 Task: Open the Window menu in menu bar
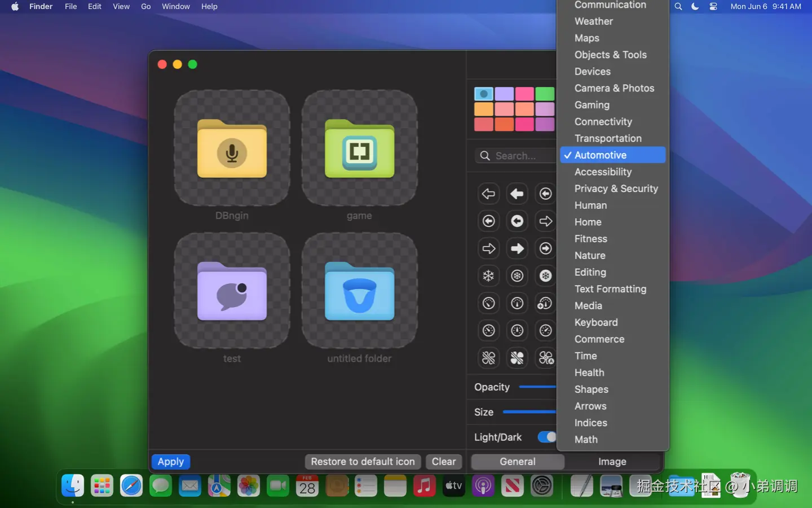[x=175, y=7]
